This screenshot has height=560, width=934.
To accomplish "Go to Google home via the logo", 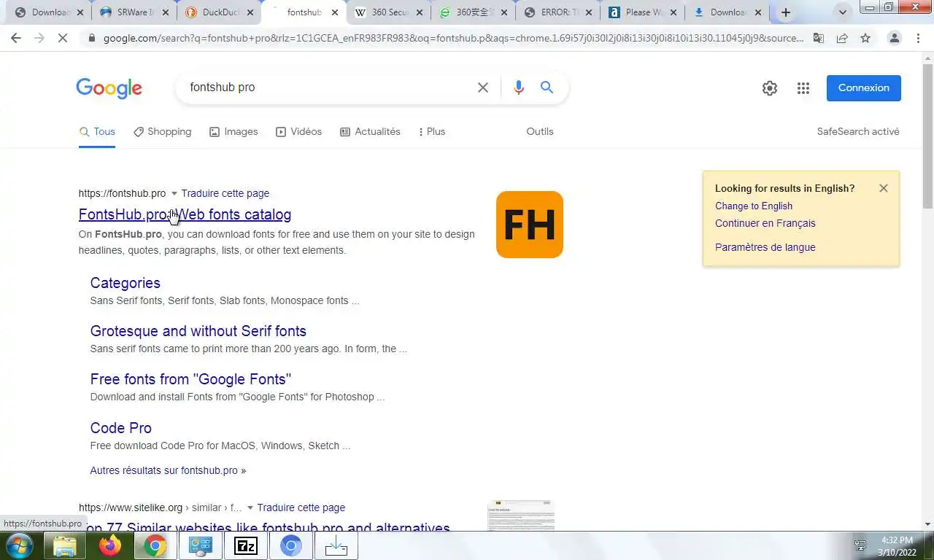I will pyautogui.click(x=109, y=88).
